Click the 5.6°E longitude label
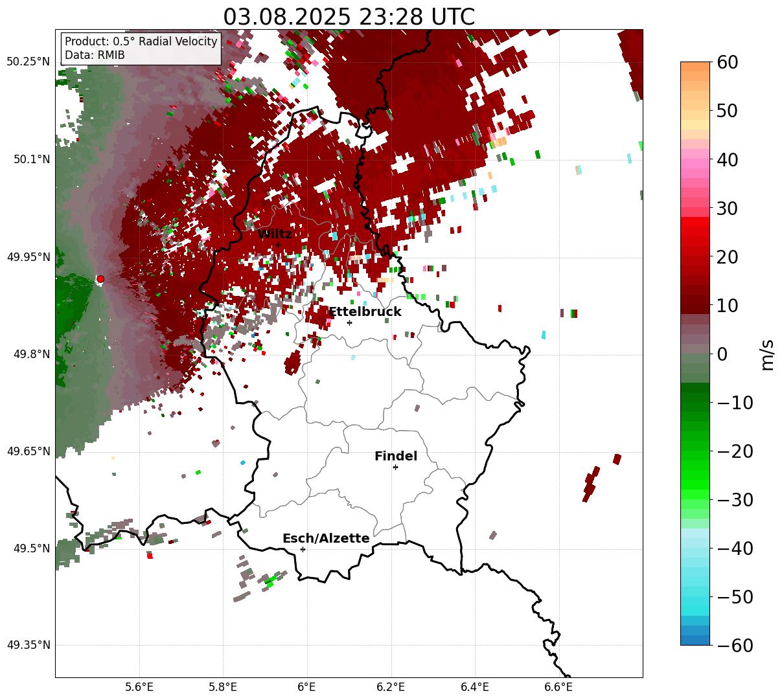The height and width of the screenshot is (700, 782). click(139, 687)
